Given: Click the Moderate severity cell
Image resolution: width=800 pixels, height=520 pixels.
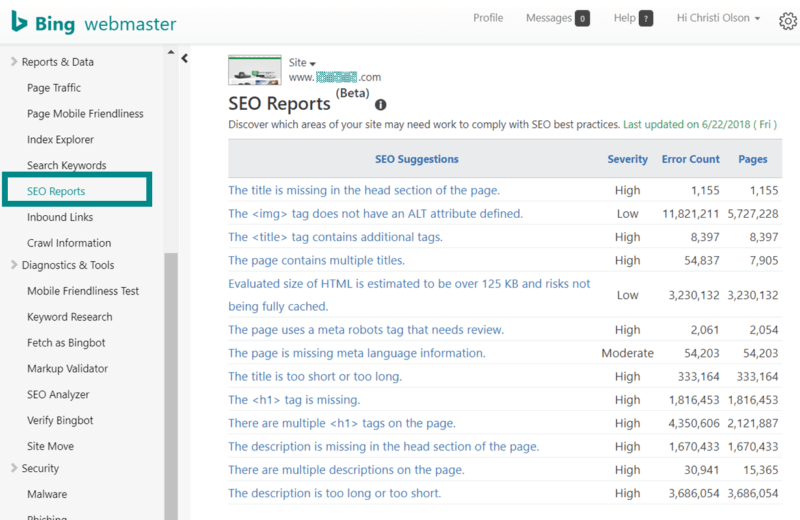Looking at the screenshot, I should point(628,353).
